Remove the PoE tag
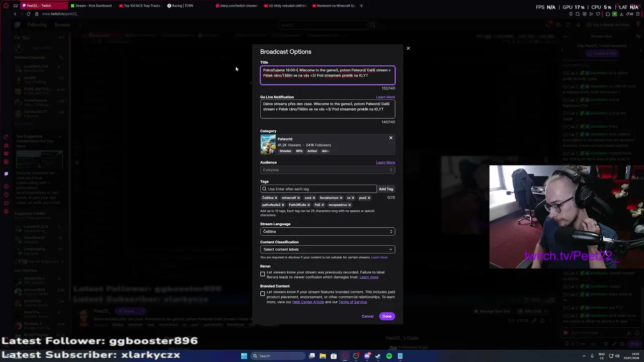Screen dimensions: 644x362 tap(323, 205)
